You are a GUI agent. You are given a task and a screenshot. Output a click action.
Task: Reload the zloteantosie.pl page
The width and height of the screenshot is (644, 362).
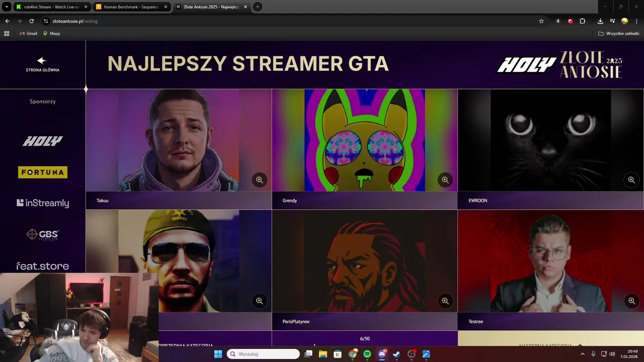[x=31, y=21]
